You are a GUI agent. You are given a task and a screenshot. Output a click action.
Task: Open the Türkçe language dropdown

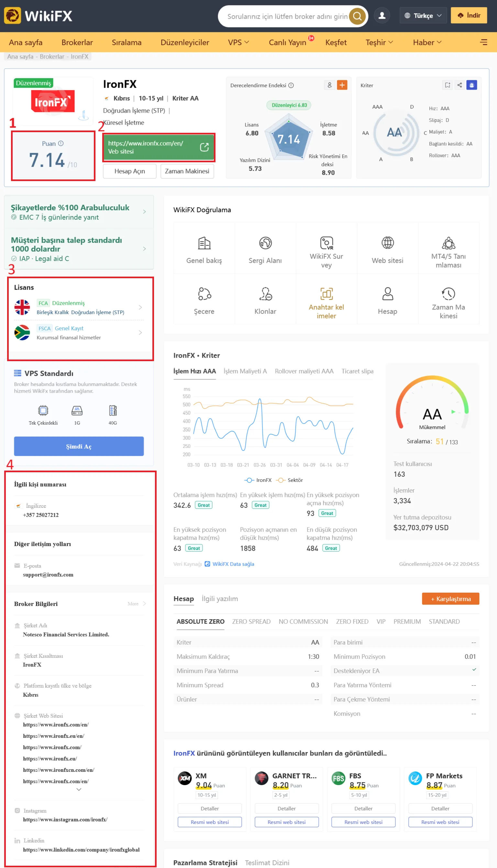coord(423,16)
